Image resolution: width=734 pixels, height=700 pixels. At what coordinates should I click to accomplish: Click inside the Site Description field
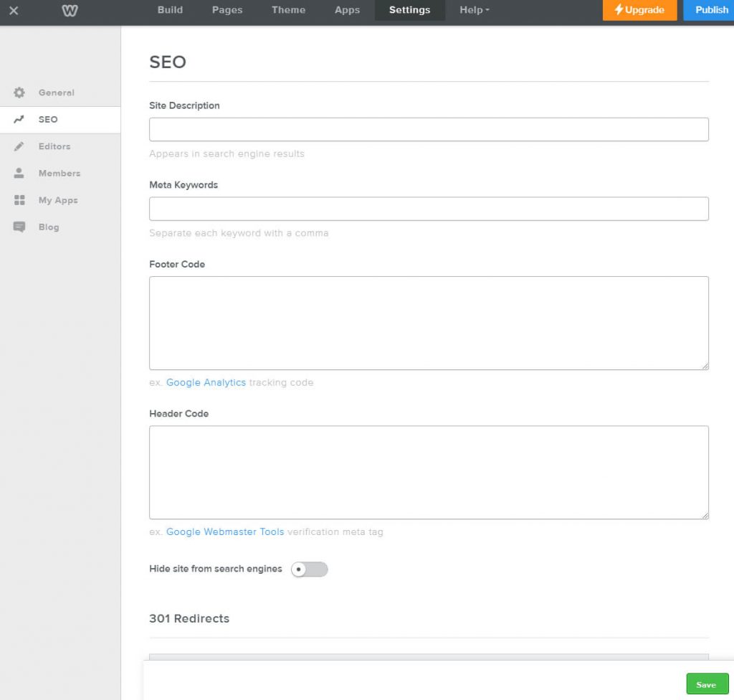click(x=428, y=129)
